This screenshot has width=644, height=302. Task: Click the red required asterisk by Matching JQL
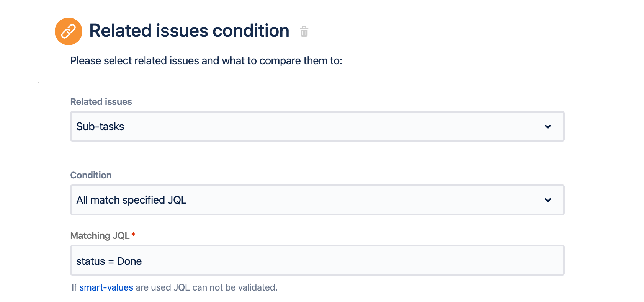click(133, 235)
